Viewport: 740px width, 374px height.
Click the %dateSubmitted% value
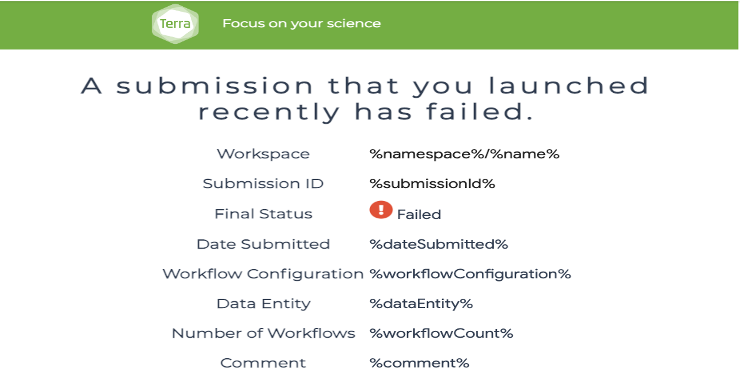click(x=439, y=244)
